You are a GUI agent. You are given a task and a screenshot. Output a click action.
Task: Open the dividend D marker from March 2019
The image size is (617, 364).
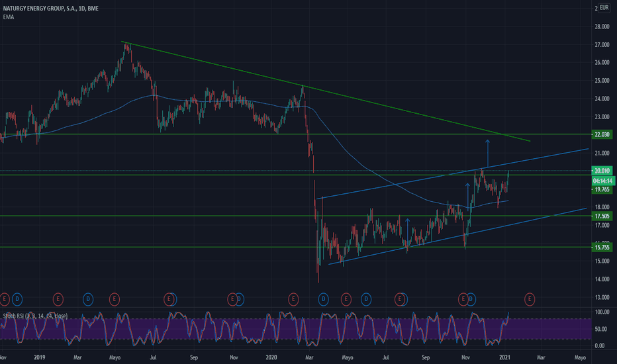pos(88,299)
